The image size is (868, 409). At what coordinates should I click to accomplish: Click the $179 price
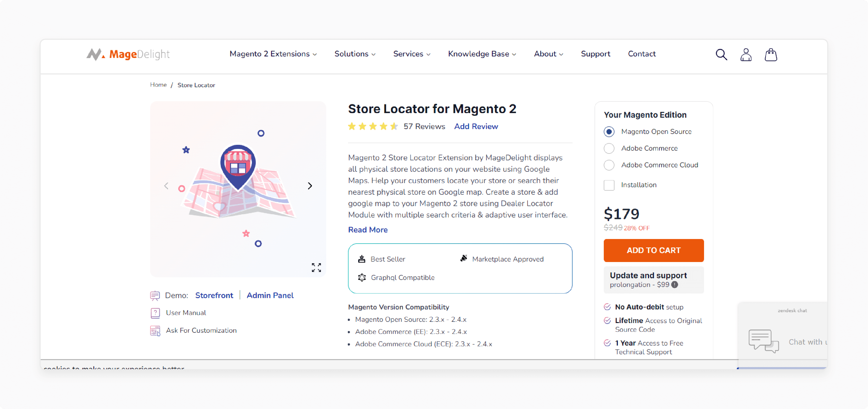tap(621, 214)
